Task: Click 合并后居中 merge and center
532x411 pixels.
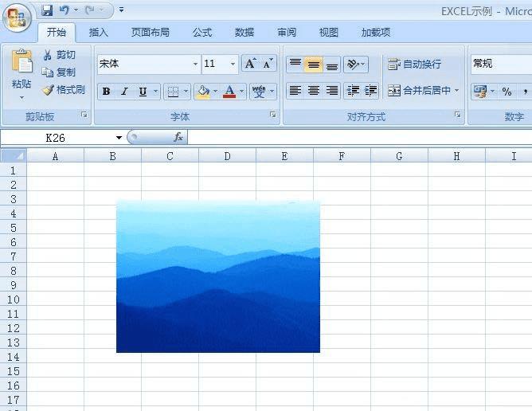Action: (419, 91)
